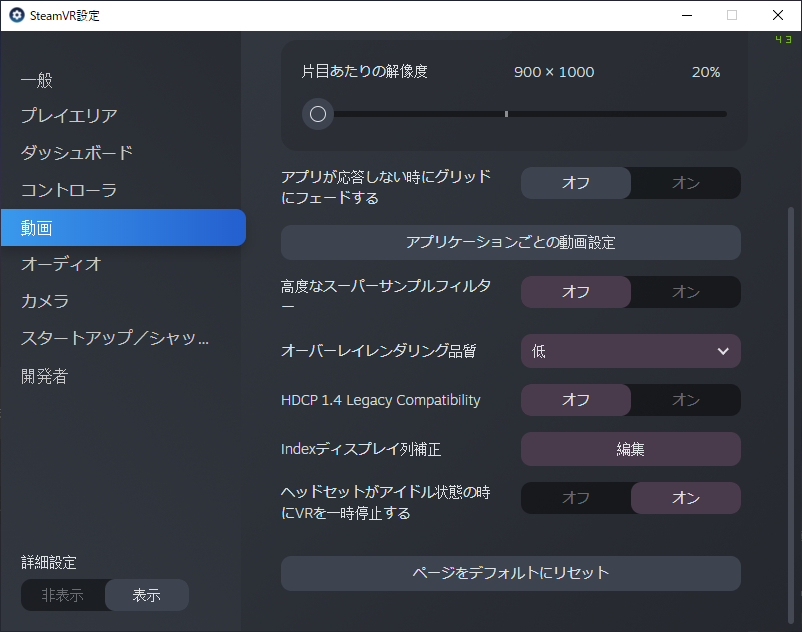Set 詳細設定 to 表示
The image size is (802, 632).
[x=147, y=595]
